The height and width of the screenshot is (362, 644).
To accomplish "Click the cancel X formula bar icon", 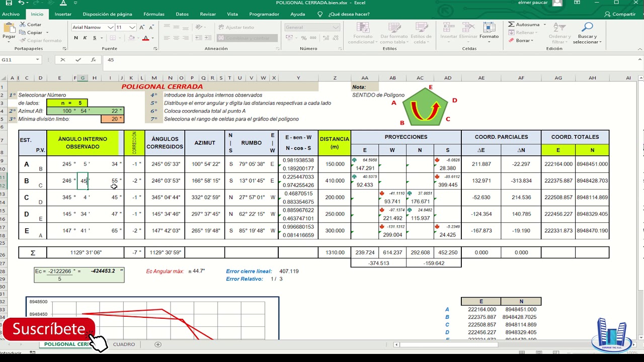I will tap(63, 59).
